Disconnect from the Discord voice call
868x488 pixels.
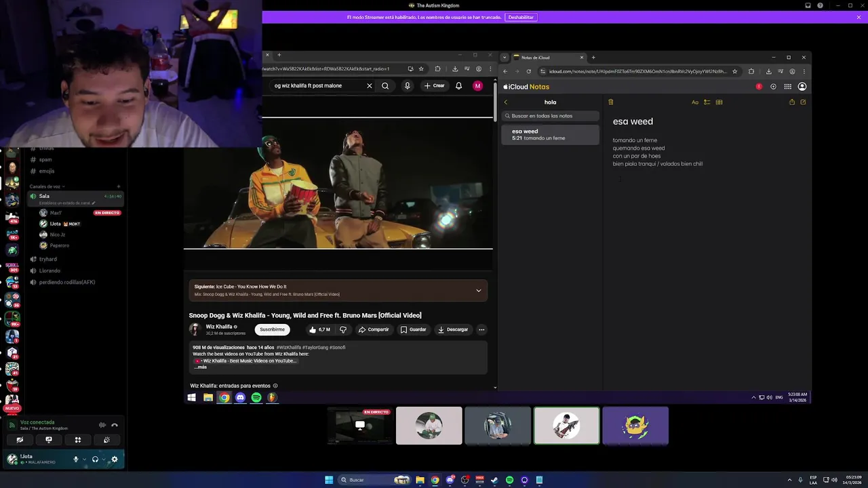click(115, 425)
